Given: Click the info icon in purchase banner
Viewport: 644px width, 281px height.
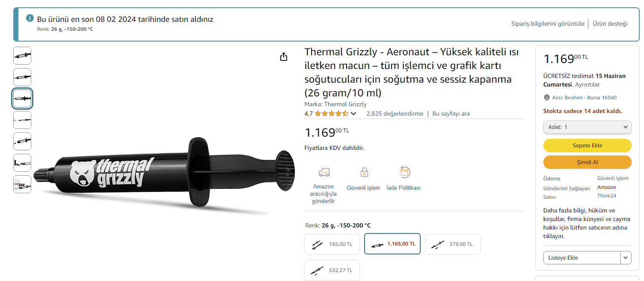Looking at the screenshot, I should tap(30, 18).
